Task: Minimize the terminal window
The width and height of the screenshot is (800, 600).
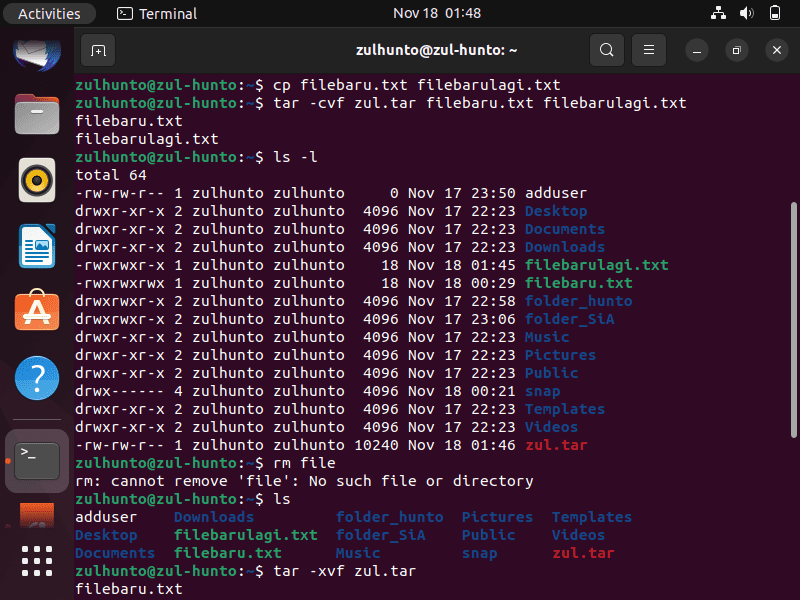Action: coord(697,51)
